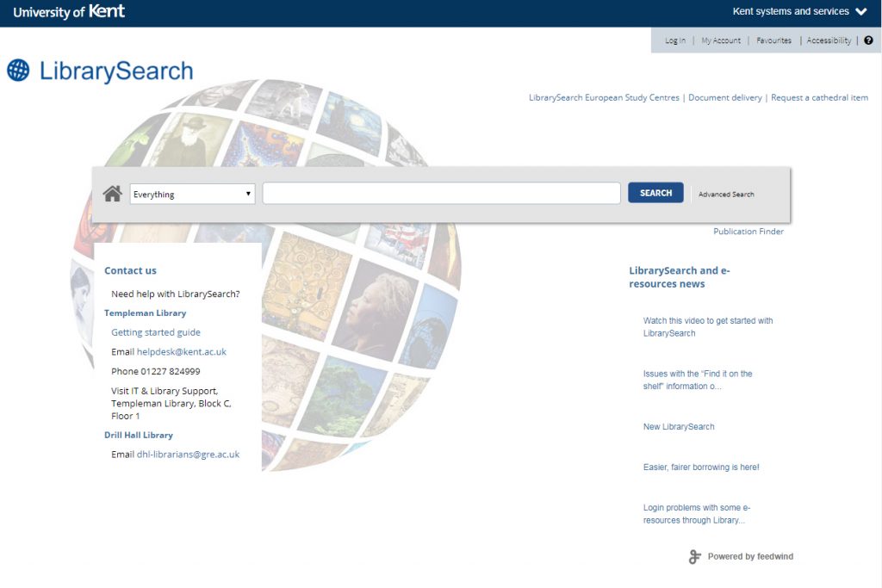Click helpdesk@kent.ac.uk email link
Screen dimensions: 882x588
[x=182, y=352]
